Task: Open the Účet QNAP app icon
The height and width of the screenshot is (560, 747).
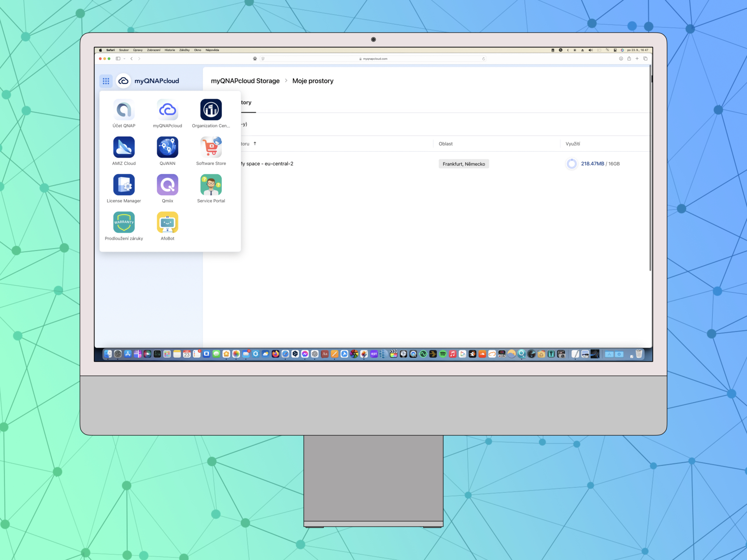Action: 124,110
